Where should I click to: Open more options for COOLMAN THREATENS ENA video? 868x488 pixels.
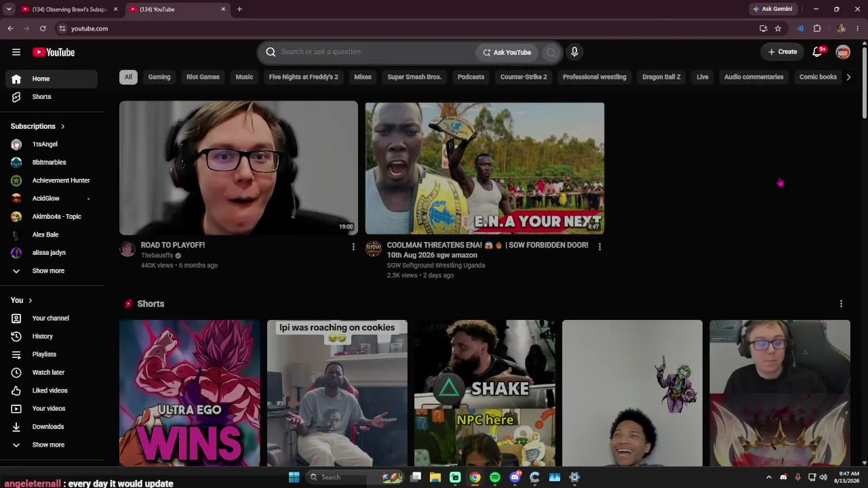click(599, 247)
